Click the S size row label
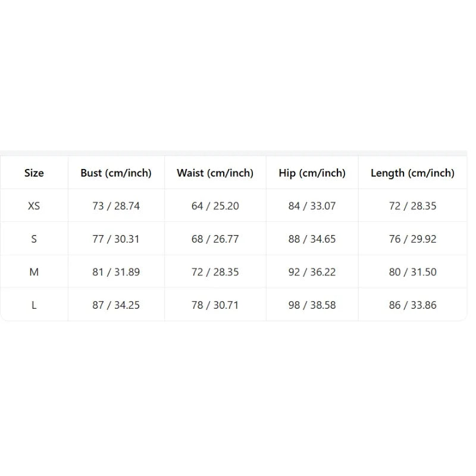 (x=34, y=239)
